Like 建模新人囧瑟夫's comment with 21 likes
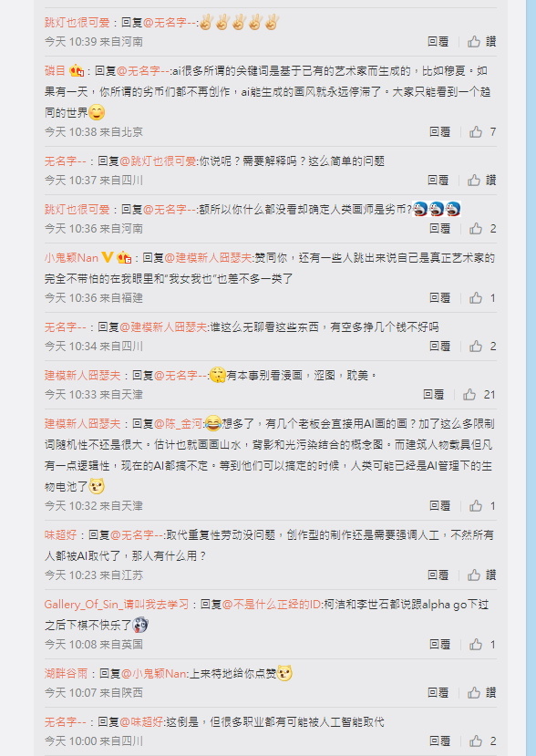536x756 pixels. click(479, 394)
